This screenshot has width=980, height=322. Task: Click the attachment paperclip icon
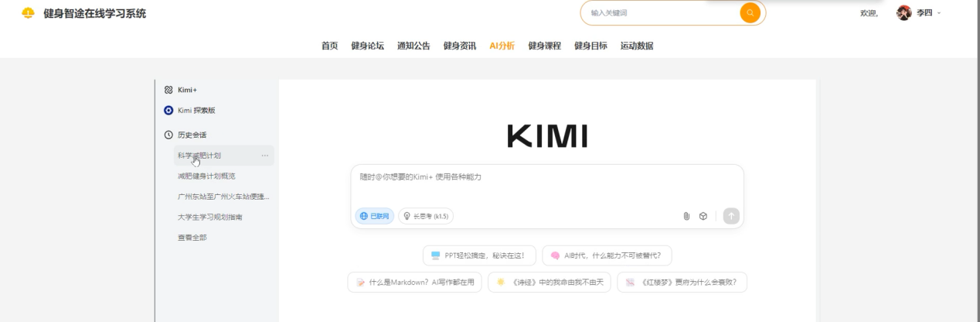(686, 217)
